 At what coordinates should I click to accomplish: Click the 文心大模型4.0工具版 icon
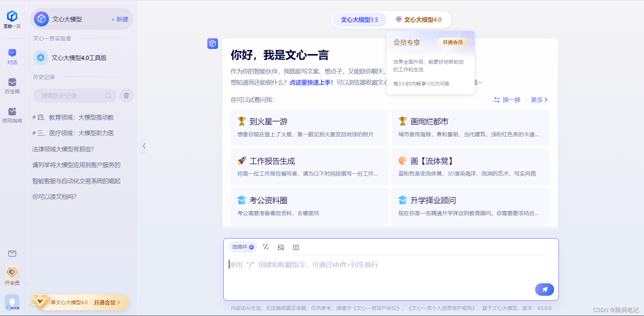tap(41, 58)
